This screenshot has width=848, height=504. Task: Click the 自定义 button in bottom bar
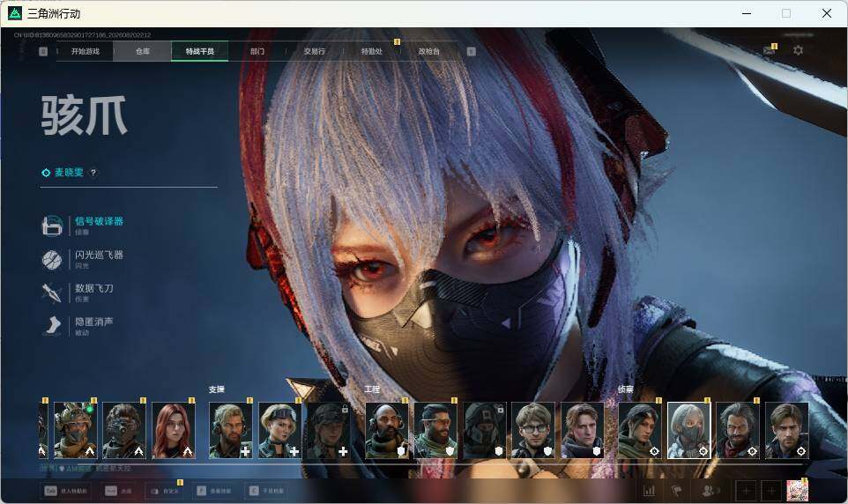164,491
